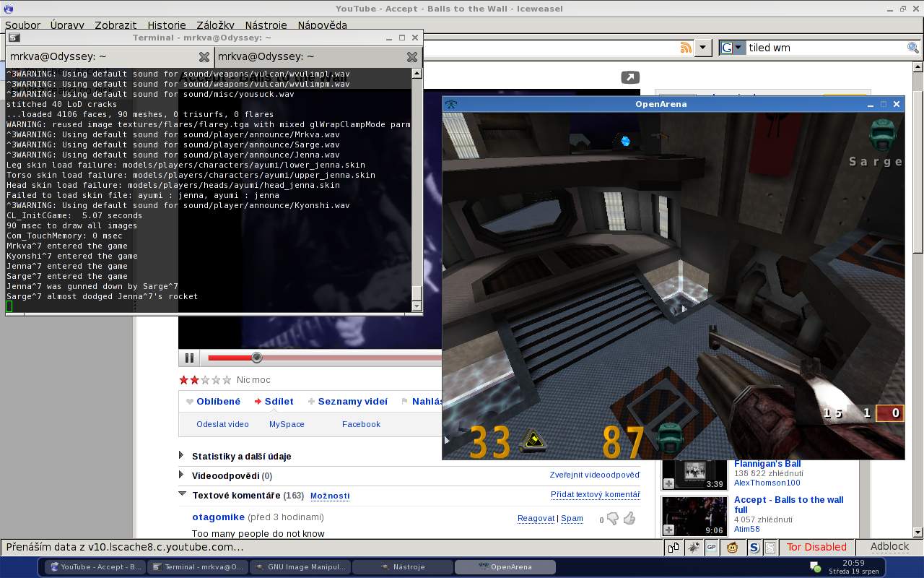Image resolution: width=924 pixels, height=578 pixels.
Task: Mark otagomike's comment as Spam
Action: click(572, 519)
